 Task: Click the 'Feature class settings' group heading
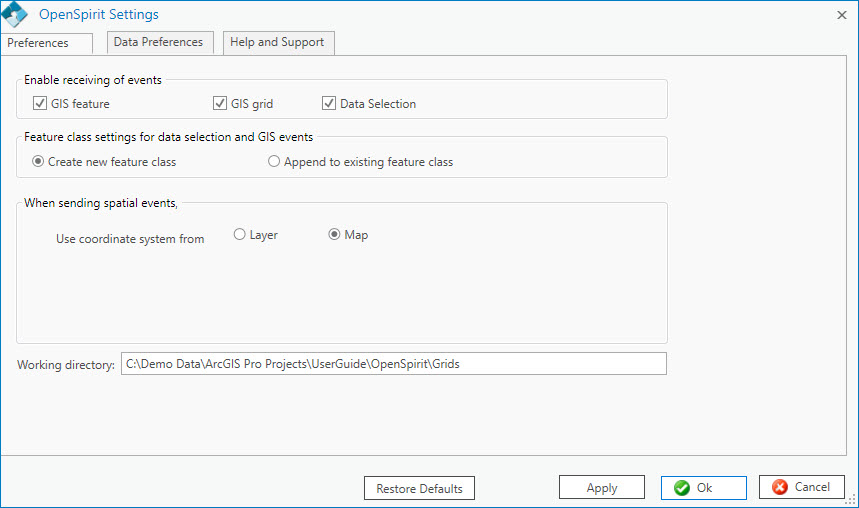[x=168, y=137]
